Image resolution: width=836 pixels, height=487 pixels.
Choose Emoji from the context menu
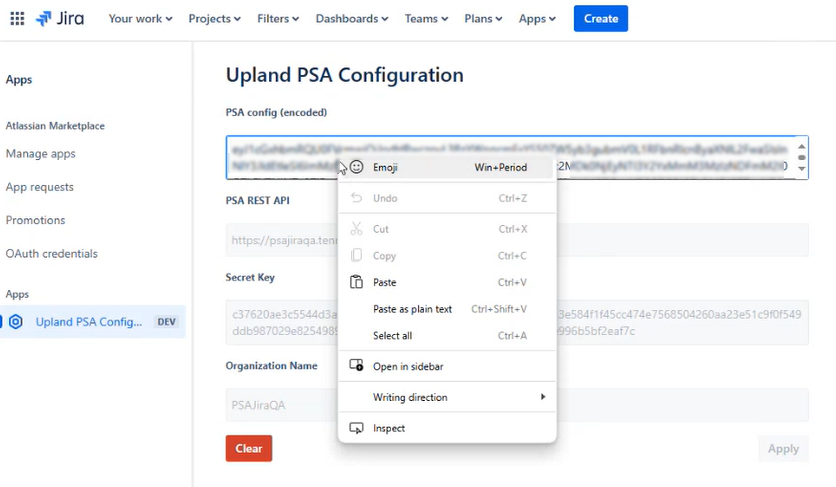coord(447,167)
